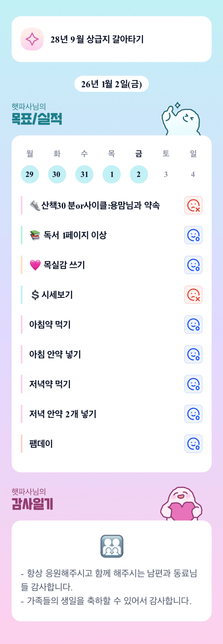Toggle the failed status for 산책30 분 goal
Screen dimensions: 223x644
point(193,205)
